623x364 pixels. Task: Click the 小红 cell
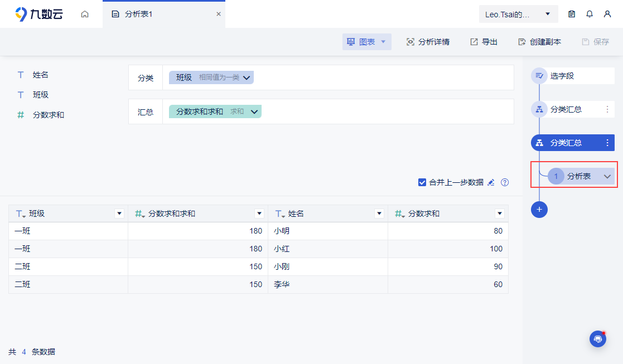(x=328, y=249)
